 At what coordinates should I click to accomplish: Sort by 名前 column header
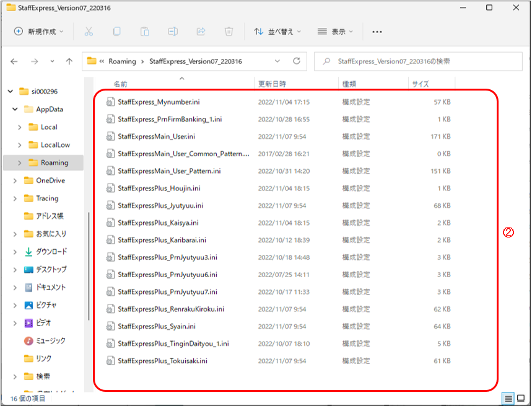[120, 84]
